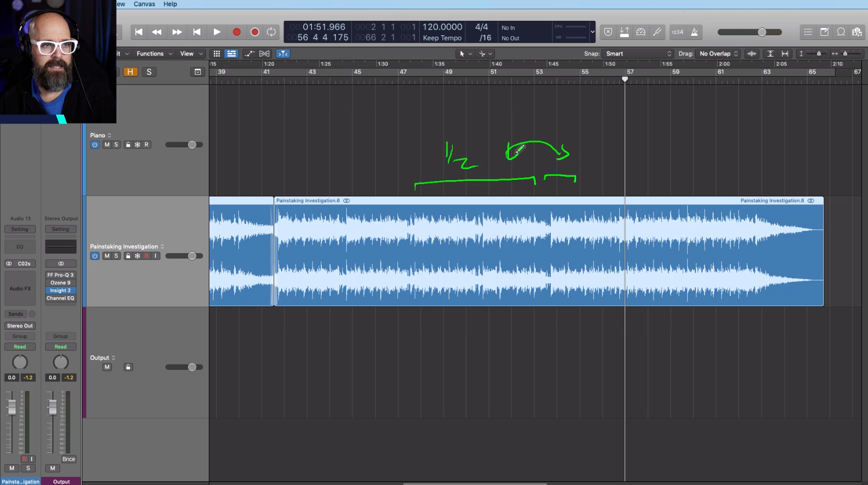The width and height of the screenshot is (868, 485).
Task: Show automation with the automation icon
Action: 249,53
